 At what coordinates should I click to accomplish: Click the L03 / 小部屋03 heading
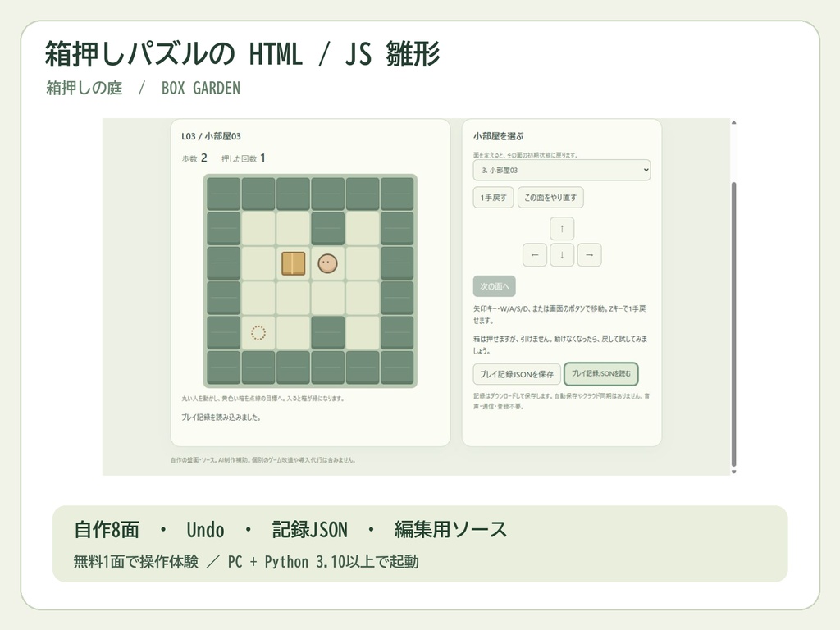point(211,136)
